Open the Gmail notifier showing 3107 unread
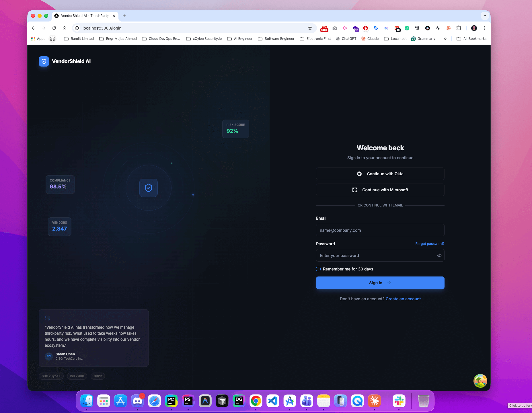This screenshot has height=413, width=532. (x=324, y=28)
